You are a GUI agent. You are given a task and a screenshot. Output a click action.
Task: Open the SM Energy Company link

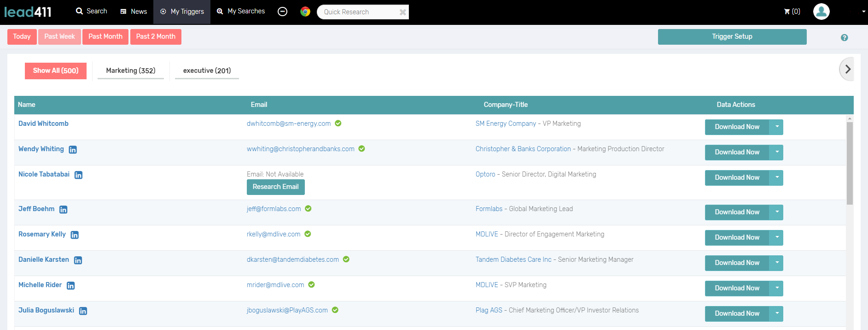pos(506,124)
